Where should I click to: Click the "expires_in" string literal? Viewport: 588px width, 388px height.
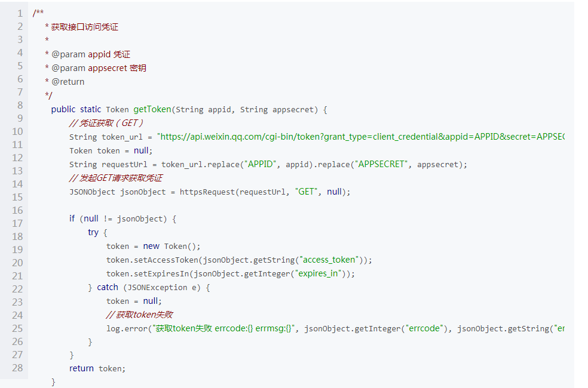point(320,274)
